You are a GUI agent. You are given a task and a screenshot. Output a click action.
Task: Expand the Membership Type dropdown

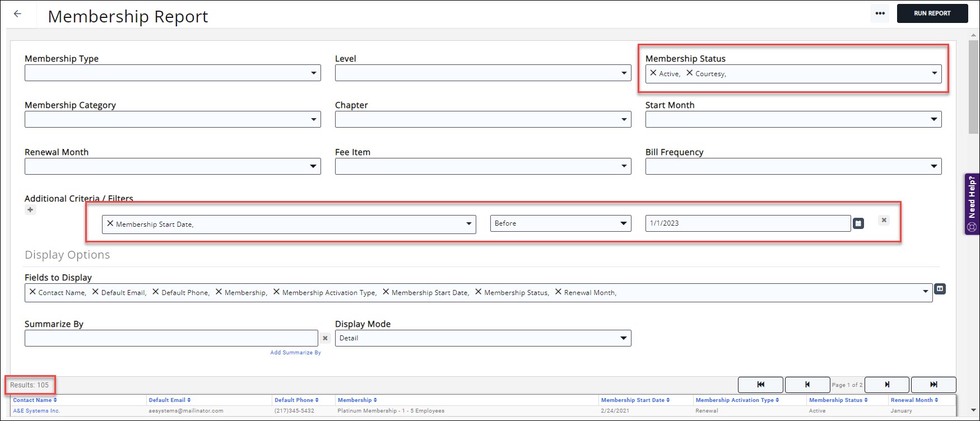(x=313, y=73)
